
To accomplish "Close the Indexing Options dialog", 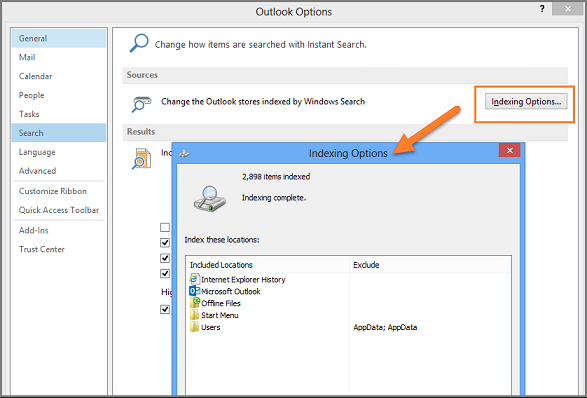I will tap(510, 150).
